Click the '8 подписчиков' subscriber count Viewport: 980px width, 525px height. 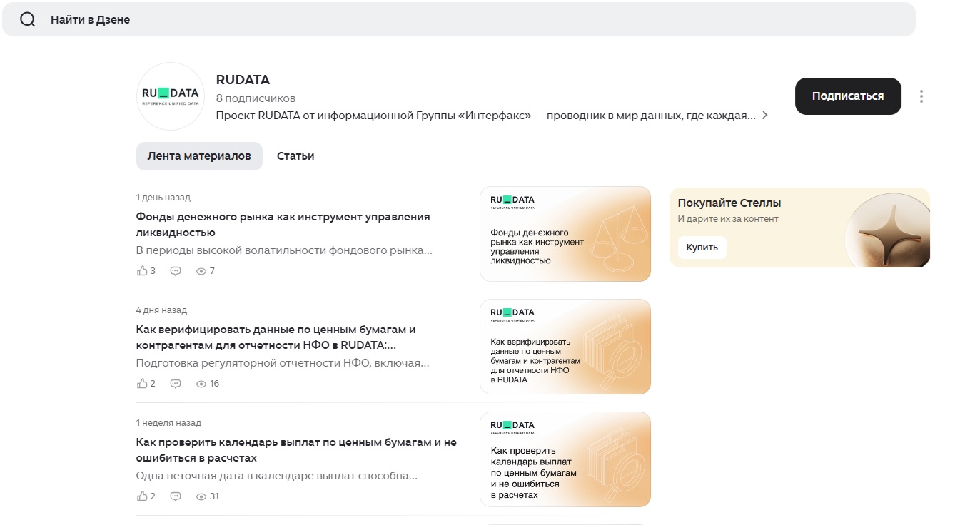256,98
